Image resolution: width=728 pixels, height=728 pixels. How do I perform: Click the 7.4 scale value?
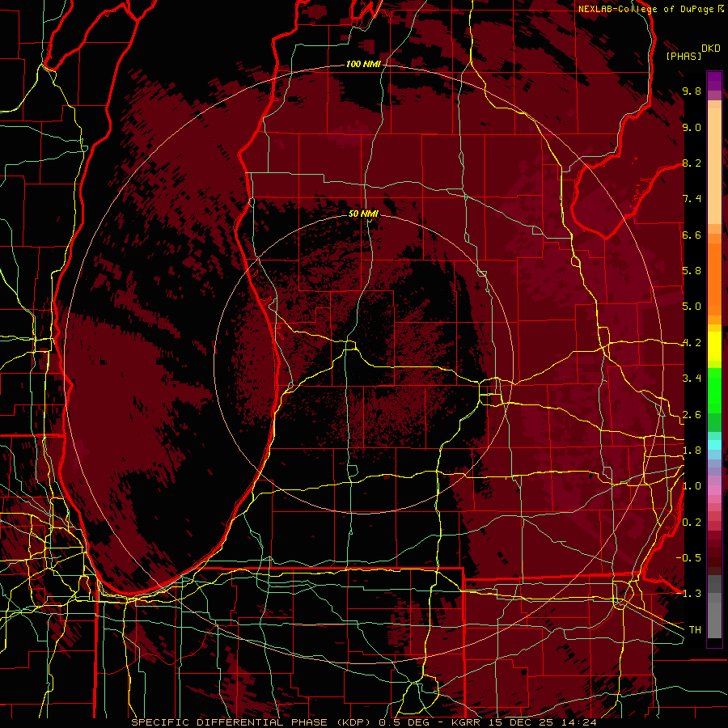click(x=692, y=199)
